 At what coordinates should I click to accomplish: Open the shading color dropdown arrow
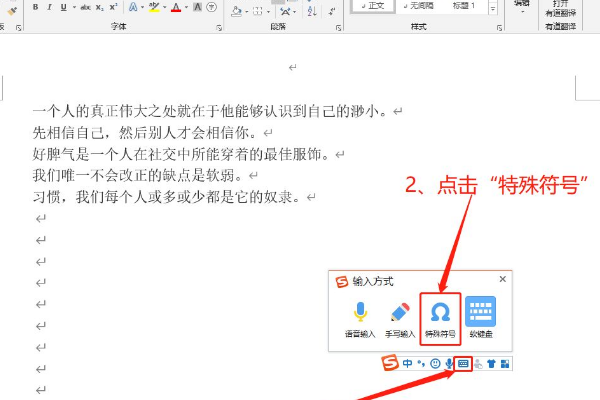click(x=246, y=12)
